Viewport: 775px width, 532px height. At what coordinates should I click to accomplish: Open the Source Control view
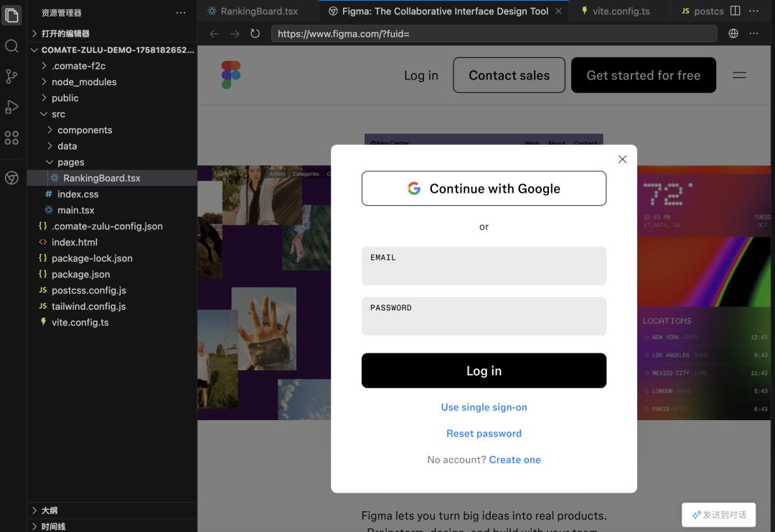pyautogui.click(x=11, y=77)
